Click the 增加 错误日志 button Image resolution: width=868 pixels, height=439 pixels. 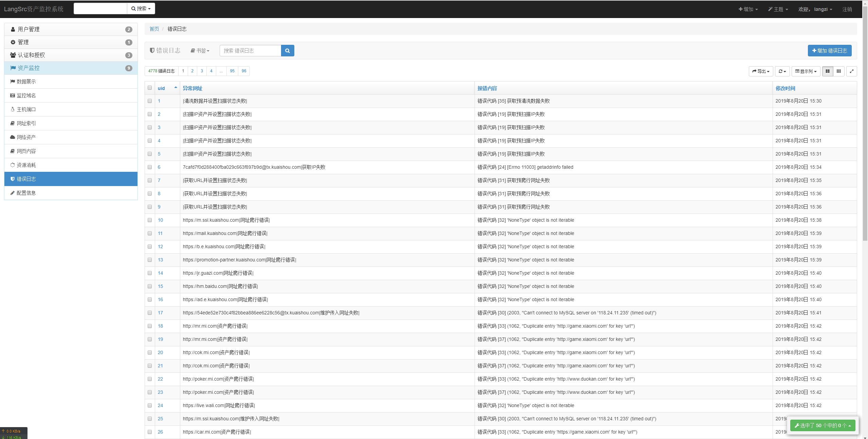point(829,51)
